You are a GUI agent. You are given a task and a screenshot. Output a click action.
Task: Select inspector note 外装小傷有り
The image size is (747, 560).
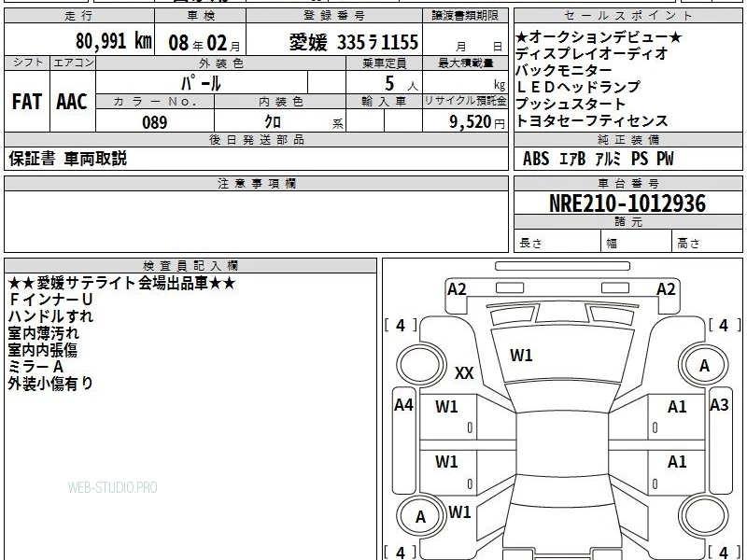pos(50,384)
